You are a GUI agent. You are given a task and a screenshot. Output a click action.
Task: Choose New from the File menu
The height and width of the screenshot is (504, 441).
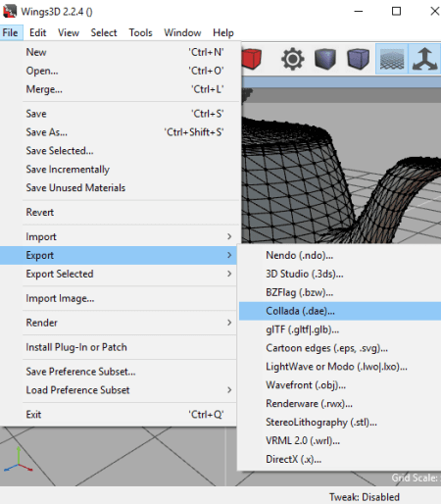pyautogui.click(x=119, y=52)
